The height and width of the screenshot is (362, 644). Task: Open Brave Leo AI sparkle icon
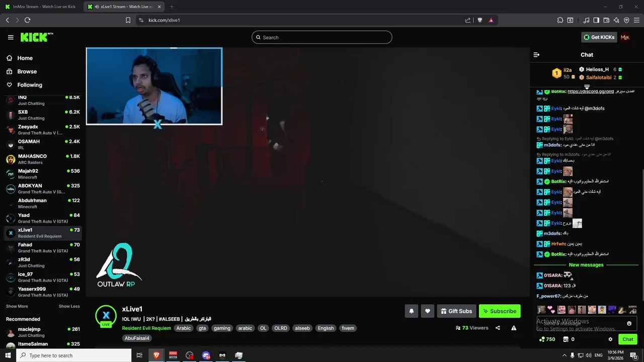[x=616, y=20]
